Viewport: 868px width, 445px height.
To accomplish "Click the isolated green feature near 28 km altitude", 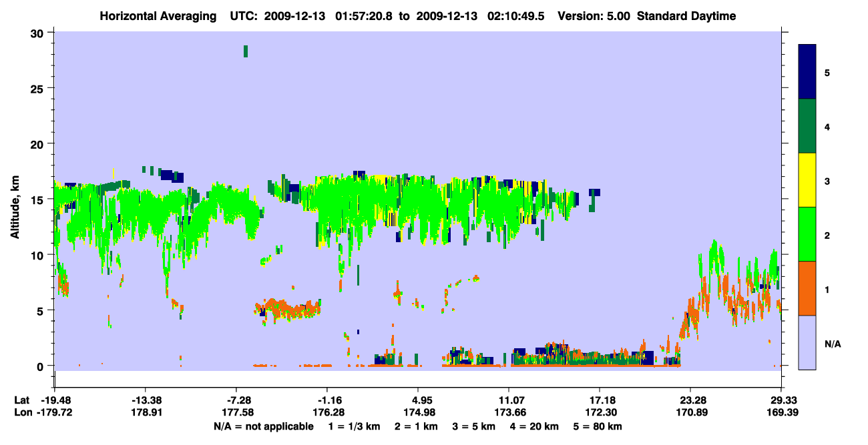I will point(246,51).
